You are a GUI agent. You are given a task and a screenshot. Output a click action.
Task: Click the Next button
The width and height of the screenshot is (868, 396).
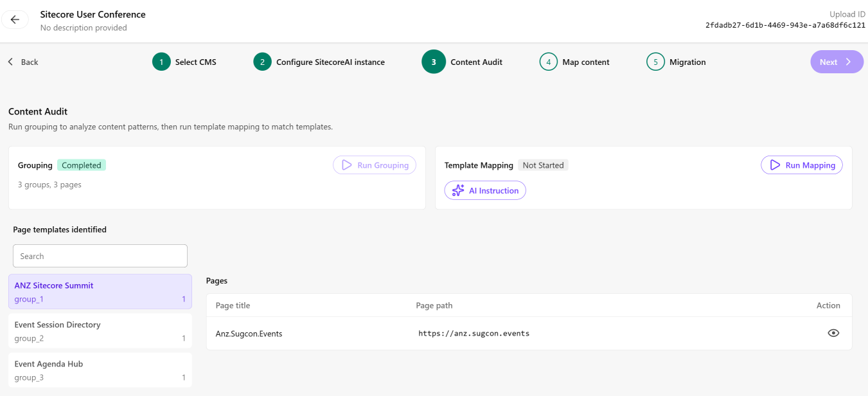point(837,62)
